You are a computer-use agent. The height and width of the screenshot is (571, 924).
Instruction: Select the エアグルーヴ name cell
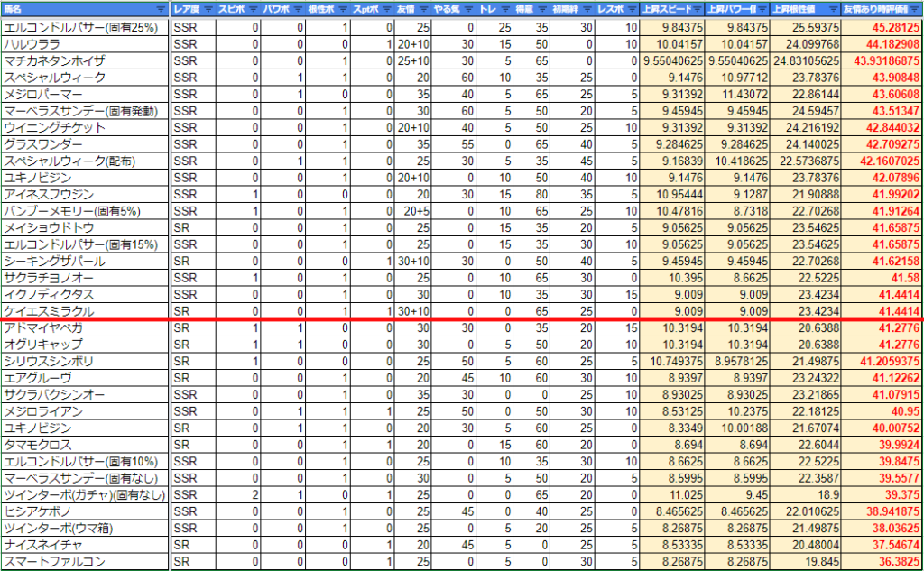86,378
